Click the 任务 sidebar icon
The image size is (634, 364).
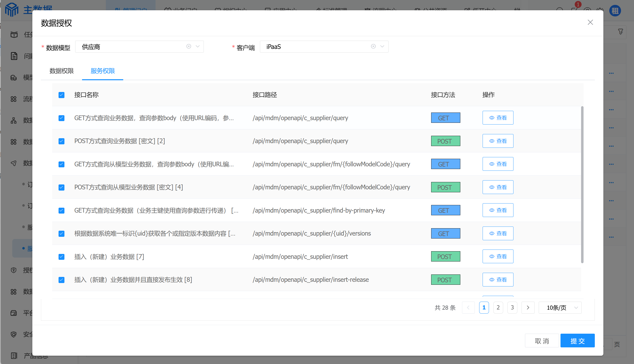14,34
